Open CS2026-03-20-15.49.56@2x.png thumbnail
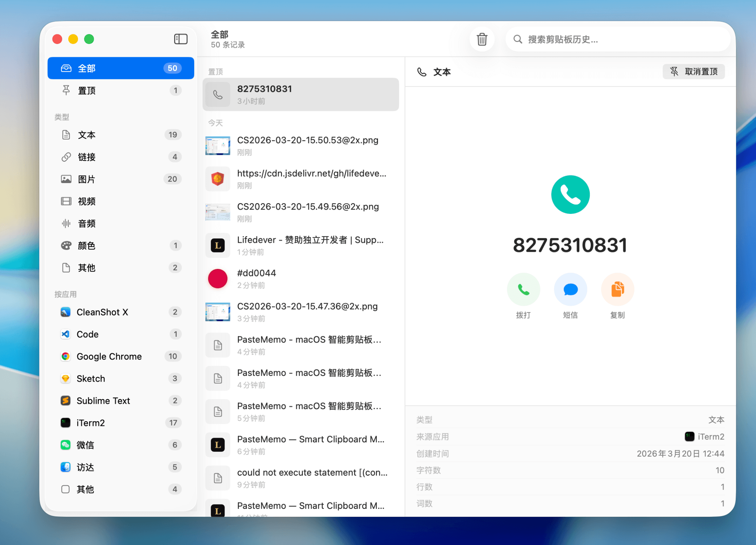The height and width of the screenshot is (545, 756). pyautogui.click(x=217, y=212)
